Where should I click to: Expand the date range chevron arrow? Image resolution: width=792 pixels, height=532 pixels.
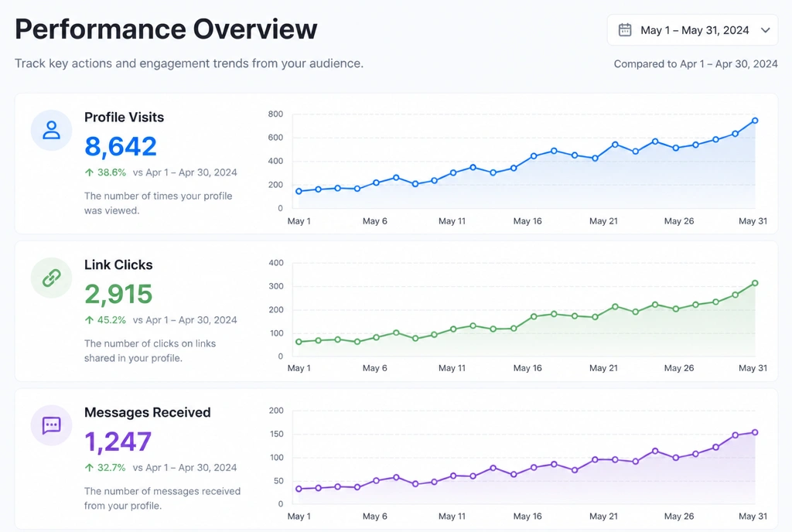click(765, 30)
